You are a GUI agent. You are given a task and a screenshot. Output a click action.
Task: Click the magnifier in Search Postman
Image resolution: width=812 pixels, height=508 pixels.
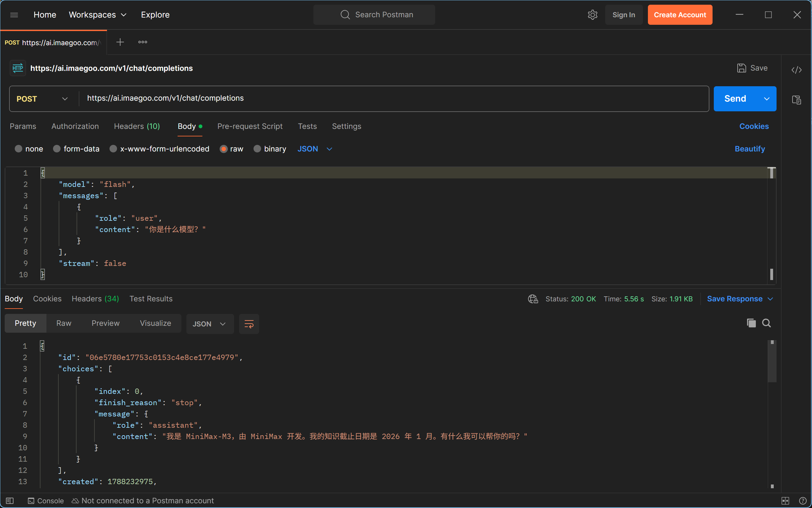(345, 14)
